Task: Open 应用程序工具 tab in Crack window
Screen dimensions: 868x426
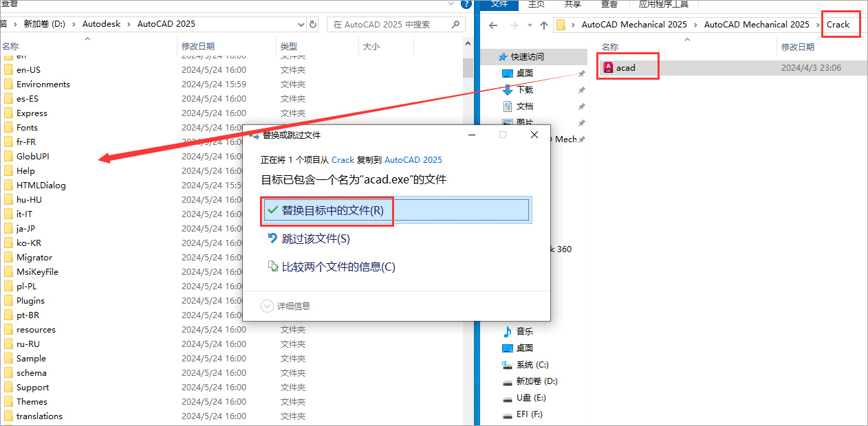Action: [663, 4]
